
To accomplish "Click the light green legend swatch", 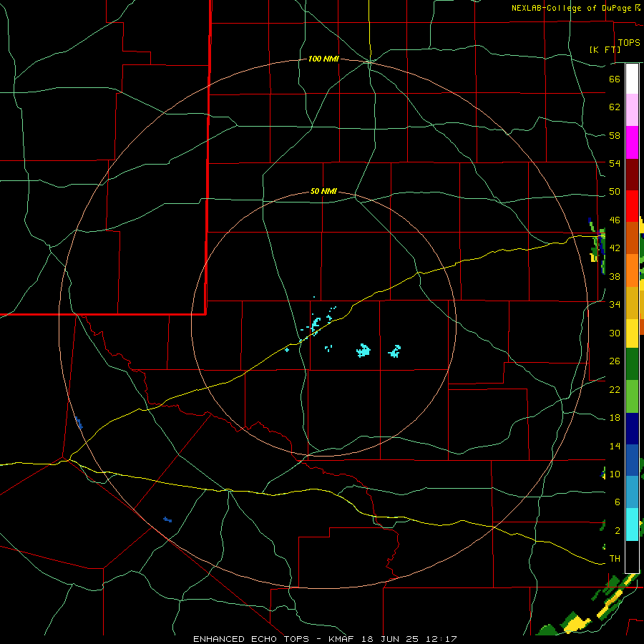I will [x=632, y=396].
